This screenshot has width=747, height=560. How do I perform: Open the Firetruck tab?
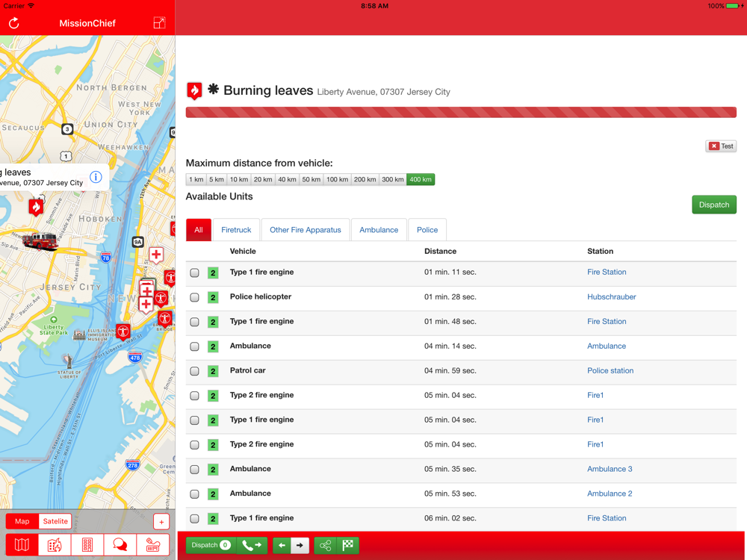pyautogui.click(x=236, y=230)
